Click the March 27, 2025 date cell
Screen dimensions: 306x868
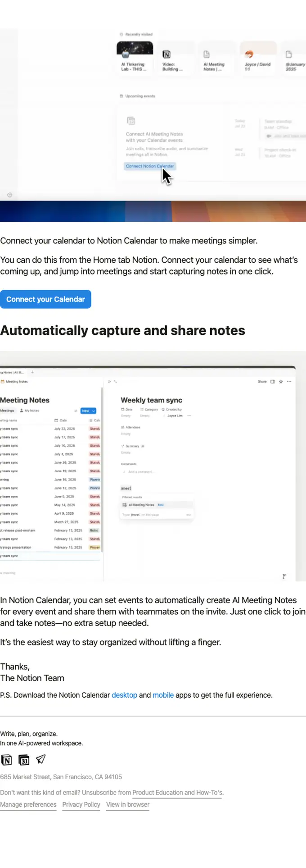66,522
